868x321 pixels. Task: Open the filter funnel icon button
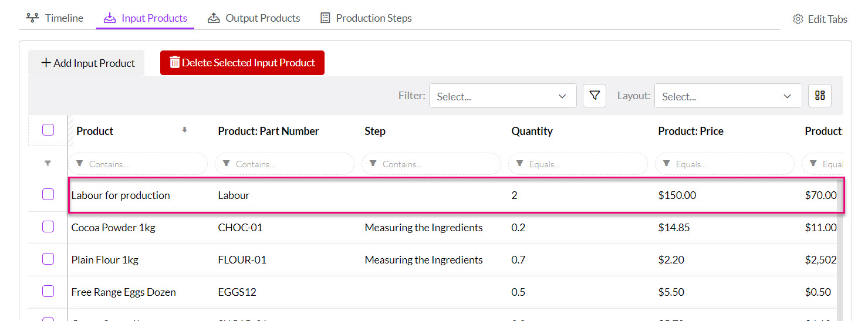point(594,96)
